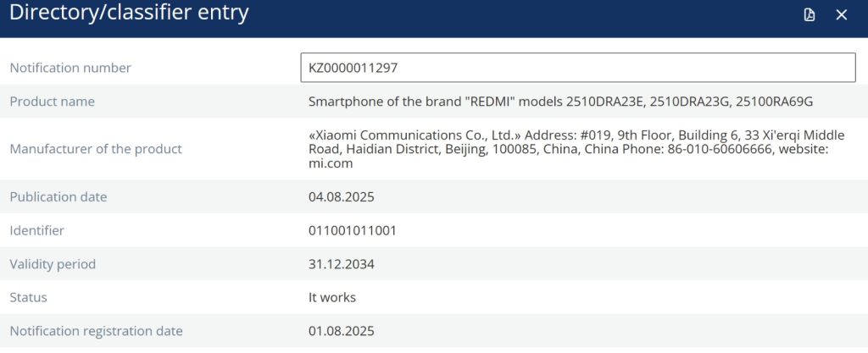
Task: Select the 04.08.2025 publication date value
Action: coord(341,197)
